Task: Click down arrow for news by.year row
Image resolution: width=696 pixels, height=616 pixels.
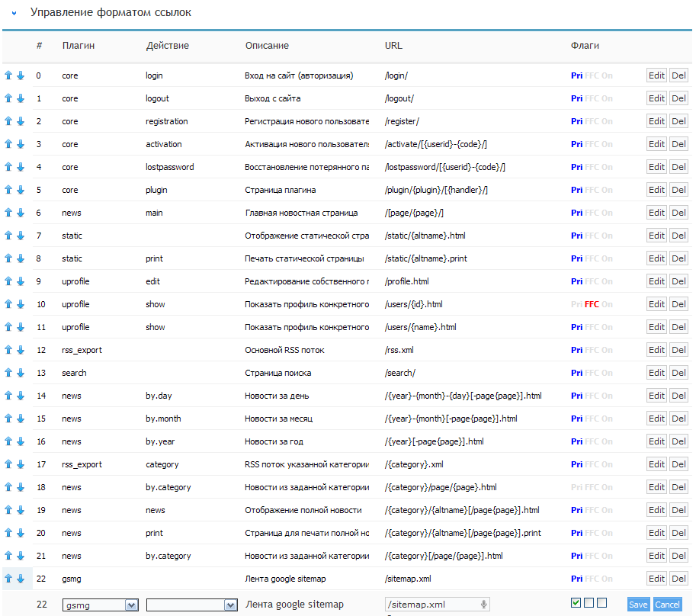Action: click(21, 441)
